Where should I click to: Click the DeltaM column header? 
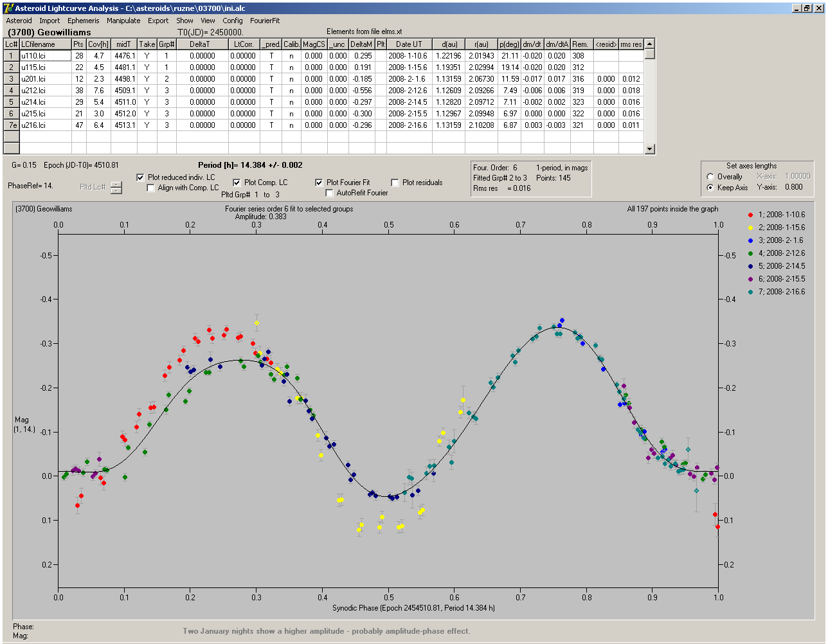[x=362, y=44]
